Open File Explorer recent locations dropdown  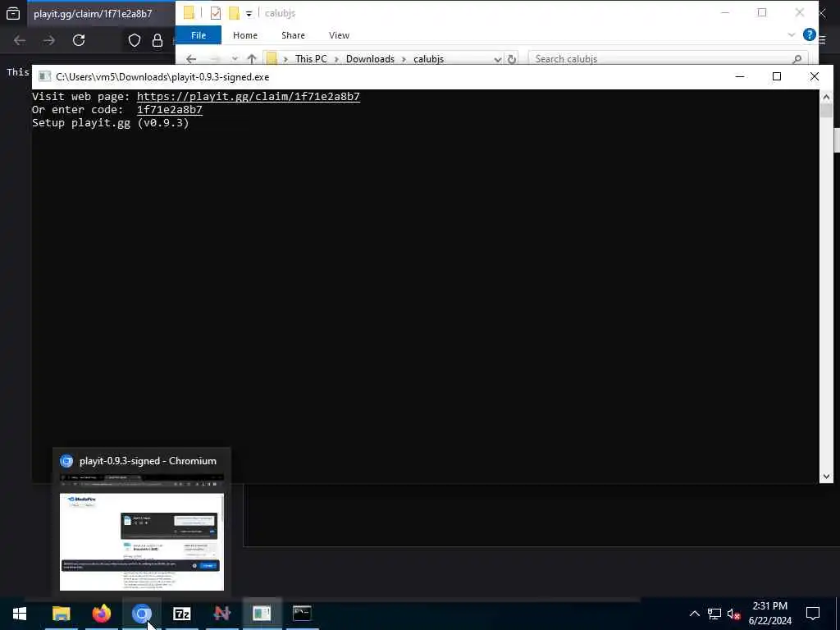(235, 59)
